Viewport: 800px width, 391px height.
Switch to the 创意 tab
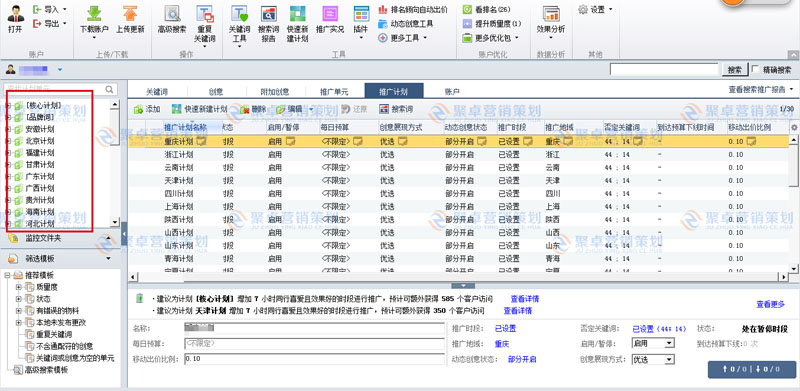[x=216, y=92]
